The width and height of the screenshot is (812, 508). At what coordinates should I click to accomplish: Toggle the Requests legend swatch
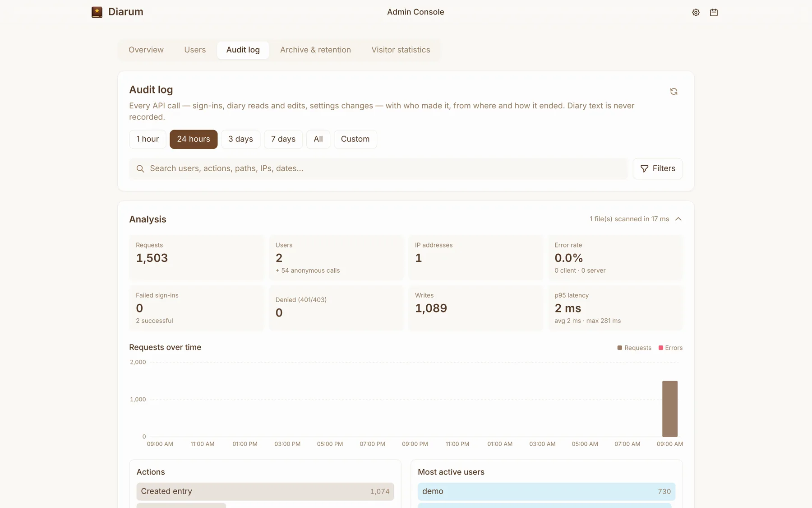619,348
